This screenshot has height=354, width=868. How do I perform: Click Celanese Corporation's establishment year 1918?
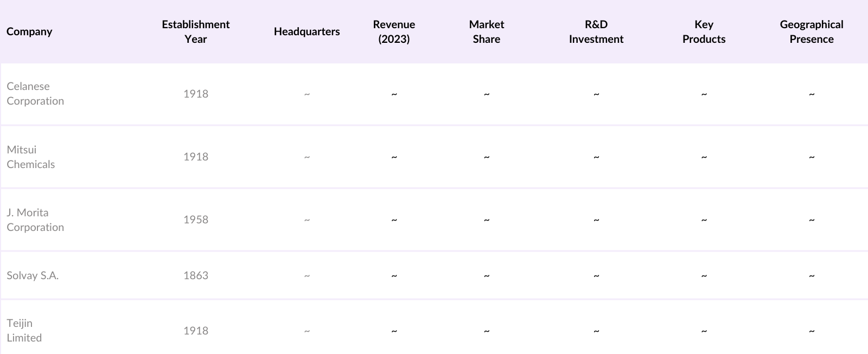point(196,94)
